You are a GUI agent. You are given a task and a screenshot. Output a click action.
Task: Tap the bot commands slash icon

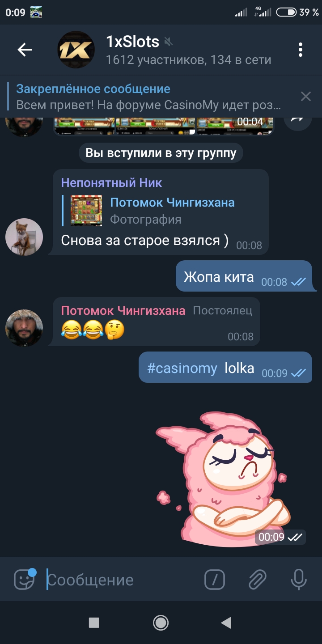214,580
